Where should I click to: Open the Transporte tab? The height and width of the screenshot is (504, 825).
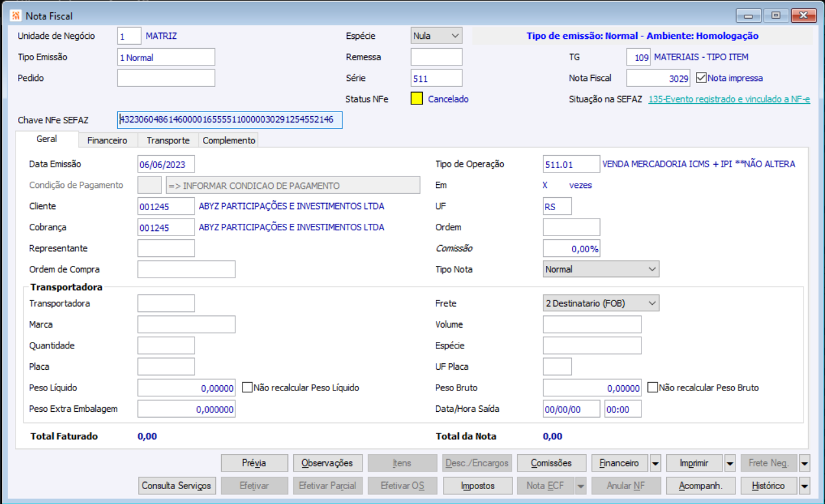point(168,140)
